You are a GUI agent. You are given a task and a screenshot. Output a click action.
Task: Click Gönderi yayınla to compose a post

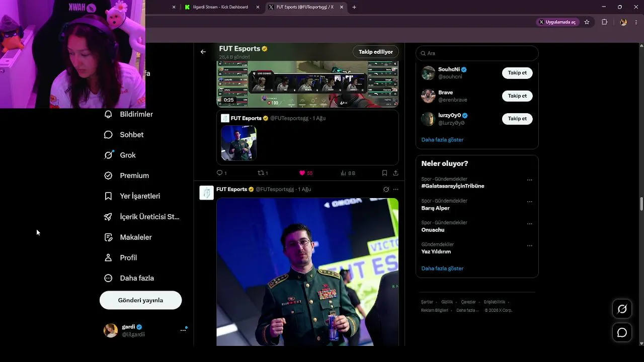pyautogui.click(x=140, y=300)
